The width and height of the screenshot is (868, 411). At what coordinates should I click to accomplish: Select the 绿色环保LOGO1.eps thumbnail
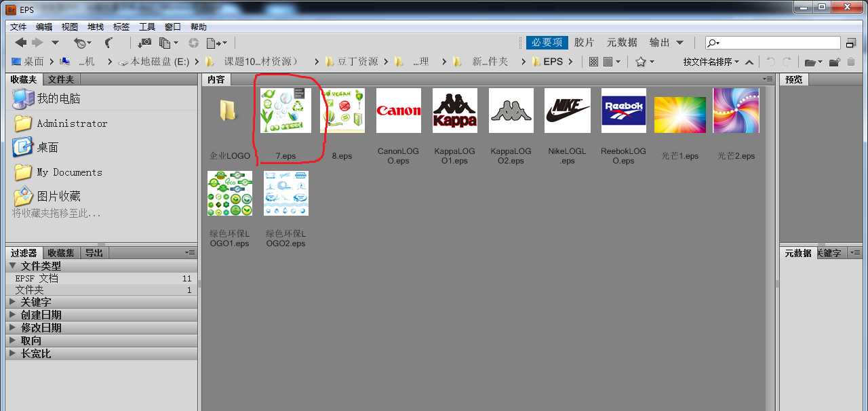click(x=230, y=193)
